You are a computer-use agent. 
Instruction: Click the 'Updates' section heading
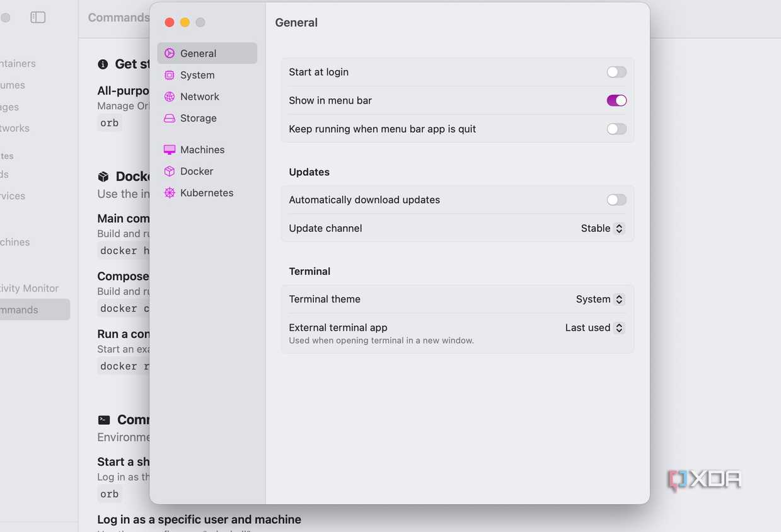click(309, 172)
